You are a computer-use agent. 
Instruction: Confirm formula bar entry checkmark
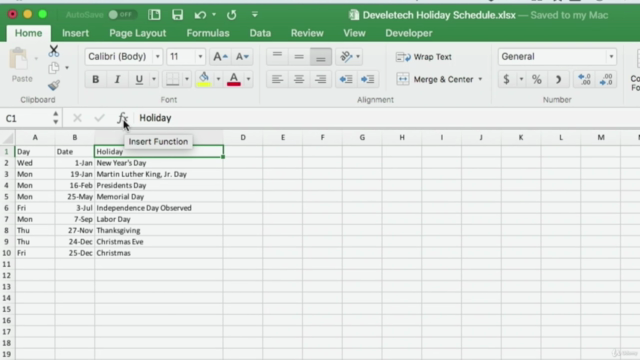coord(99,118)
